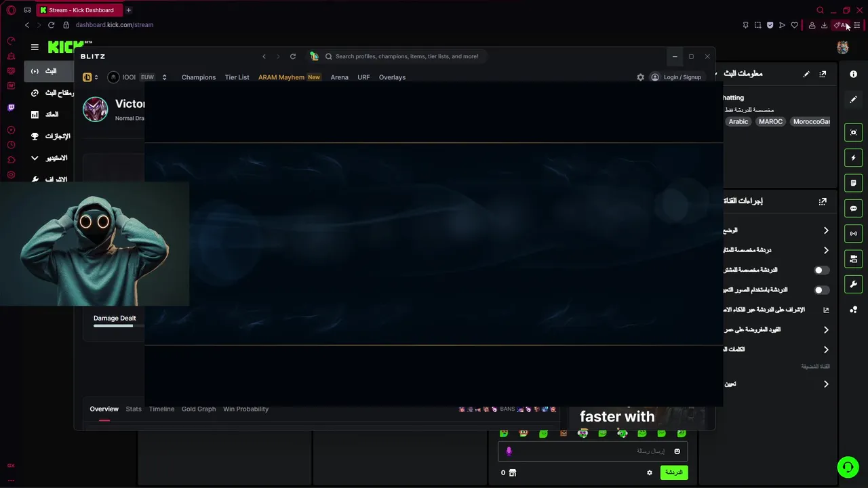Edit stream info with pencil icon

coord(806,74)
